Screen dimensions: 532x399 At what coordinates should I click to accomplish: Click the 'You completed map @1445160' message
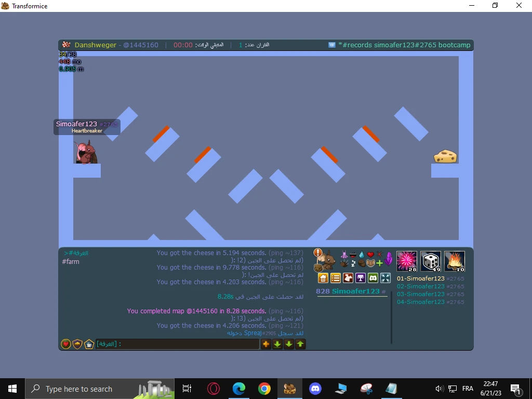point(196,311)
